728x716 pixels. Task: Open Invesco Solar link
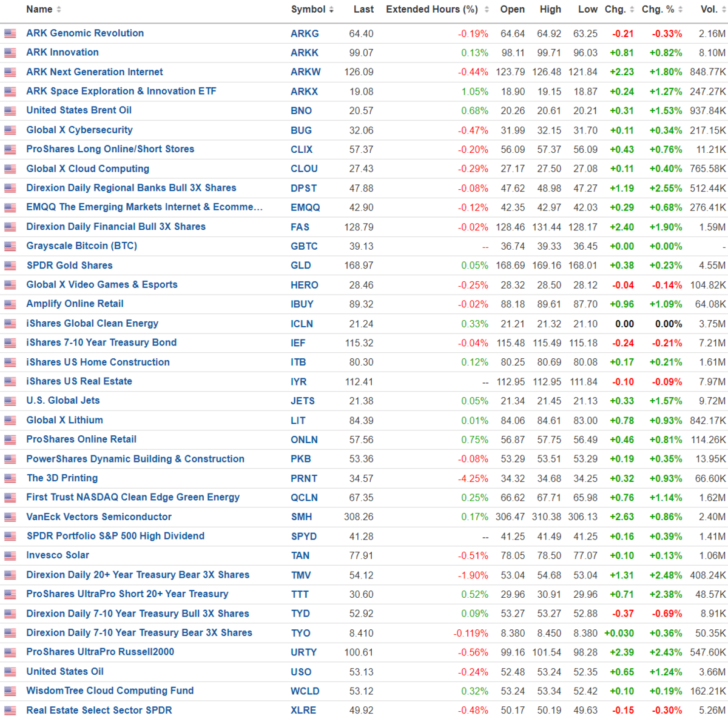pos(58,555)
